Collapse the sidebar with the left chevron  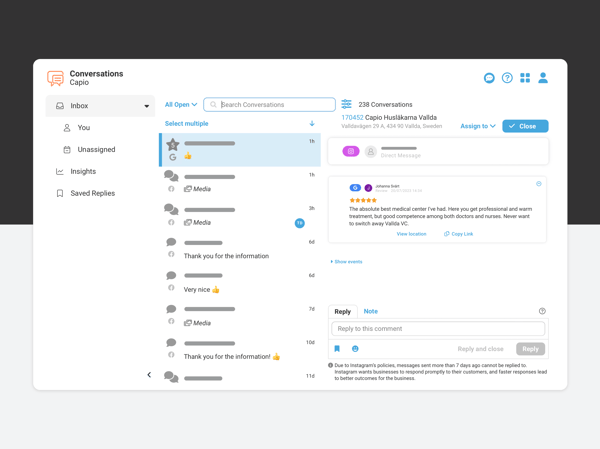(x=149, y=375)
